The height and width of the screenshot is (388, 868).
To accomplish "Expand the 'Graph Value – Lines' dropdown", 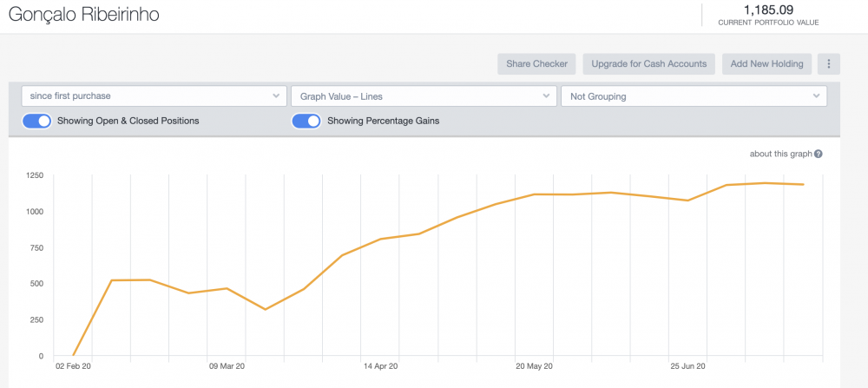I will pos(423,96).
